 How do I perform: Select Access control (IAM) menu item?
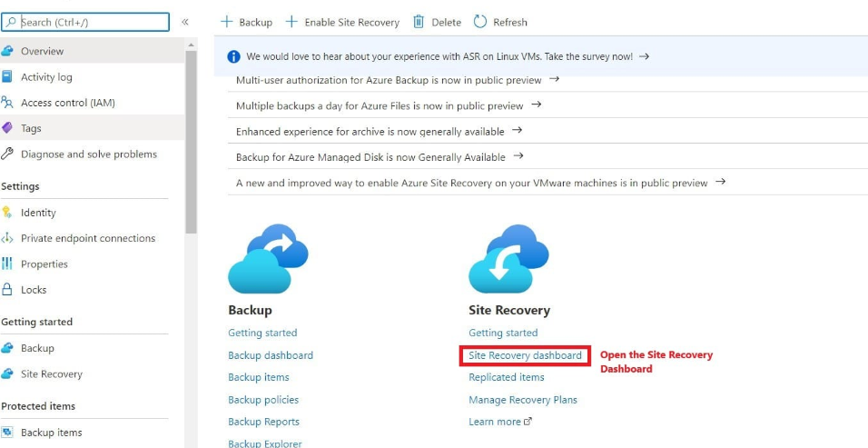click(92, 103)
